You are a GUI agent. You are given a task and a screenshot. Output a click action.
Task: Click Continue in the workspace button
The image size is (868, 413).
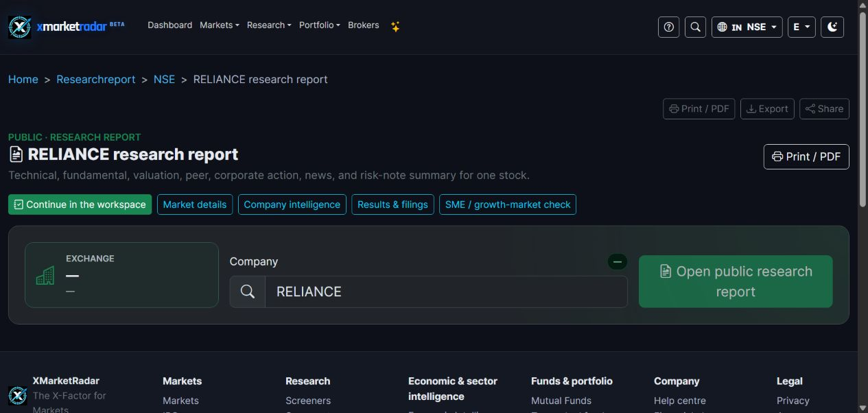point(80,204)
